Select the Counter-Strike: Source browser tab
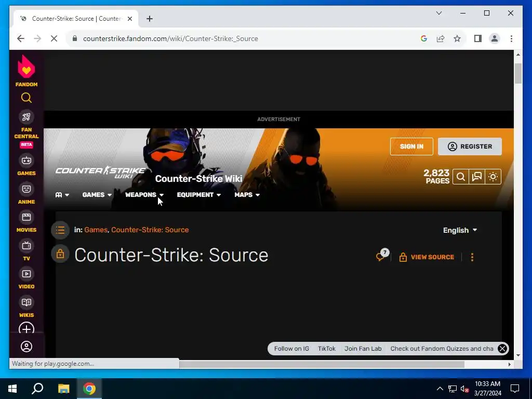This screenshot has width=532, height=399. [x=76, y=19]
